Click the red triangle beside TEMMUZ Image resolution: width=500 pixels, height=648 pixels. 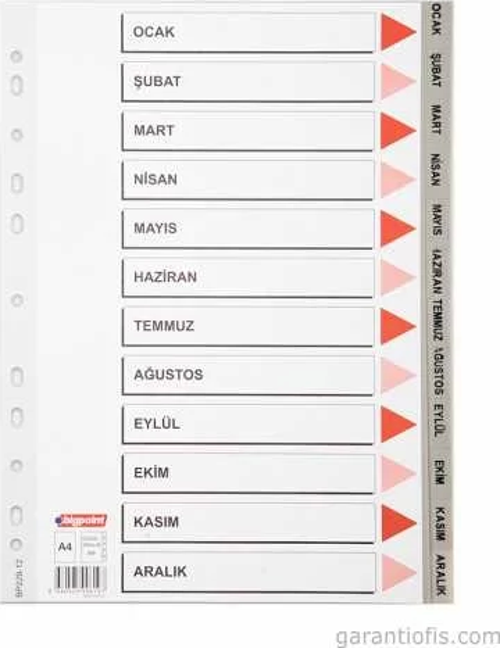(x=398, y=326)
